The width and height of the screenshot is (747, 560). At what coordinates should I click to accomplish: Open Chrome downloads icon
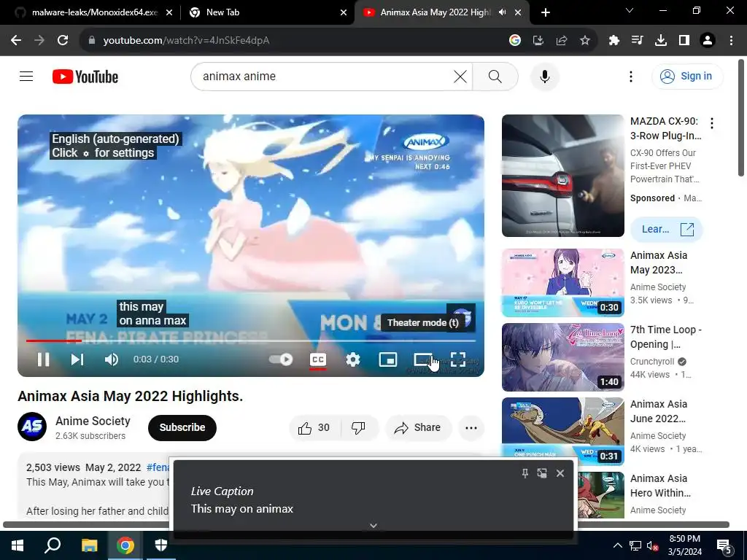[x=661, y=41]
